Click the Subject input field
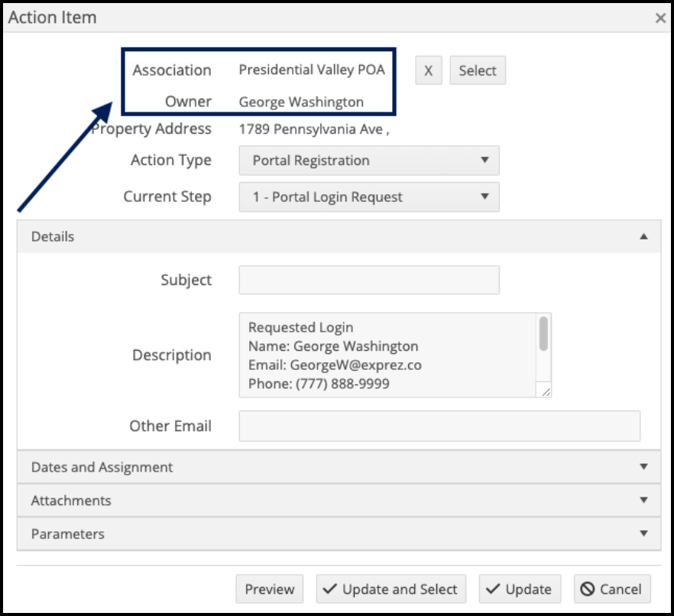 click(x=369, y=280)
